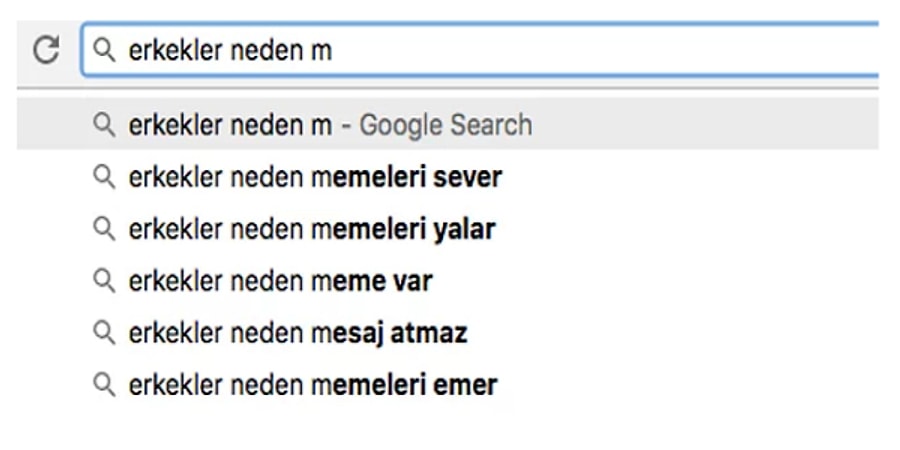Select the last suggestion "erkekler neden memeleri emer"
900x450 pixels.
pos(313,384)
